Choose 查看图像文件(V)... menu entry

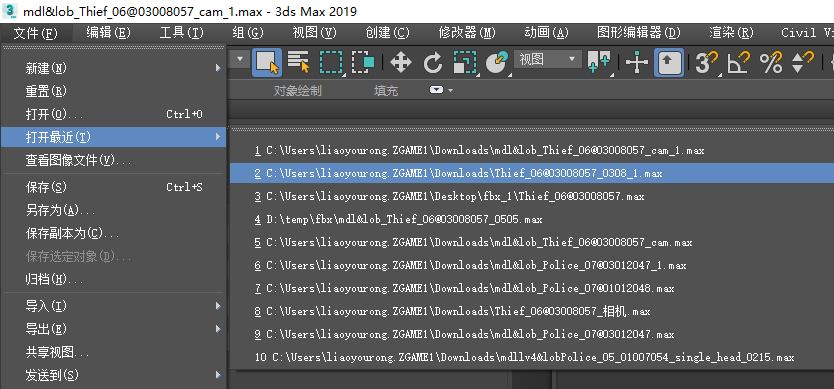coord(113,160)
